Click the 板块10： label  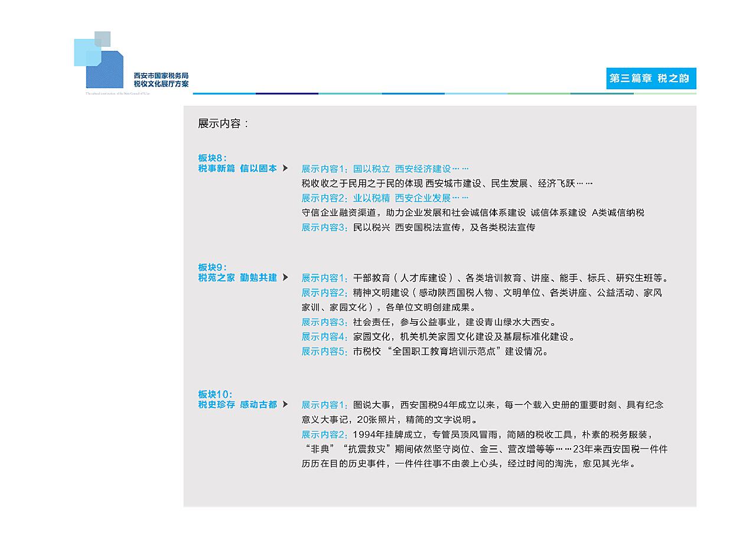(215, 394)
